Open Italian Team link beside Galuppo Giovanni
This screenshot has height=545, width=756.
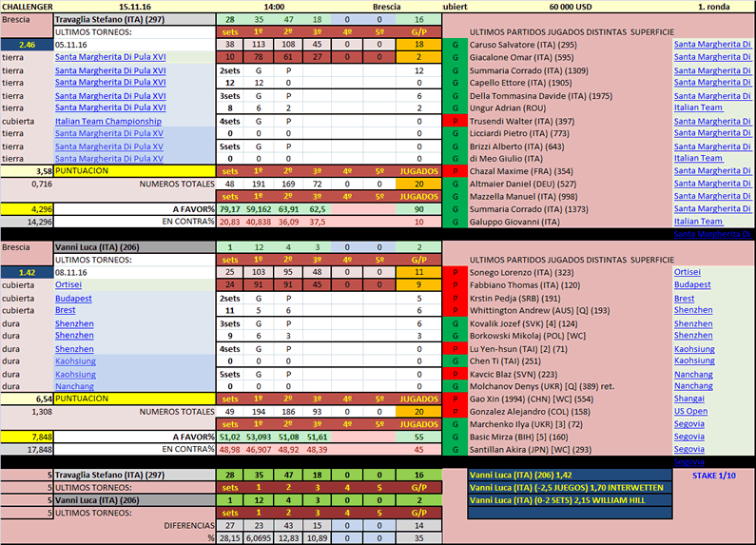698,222
